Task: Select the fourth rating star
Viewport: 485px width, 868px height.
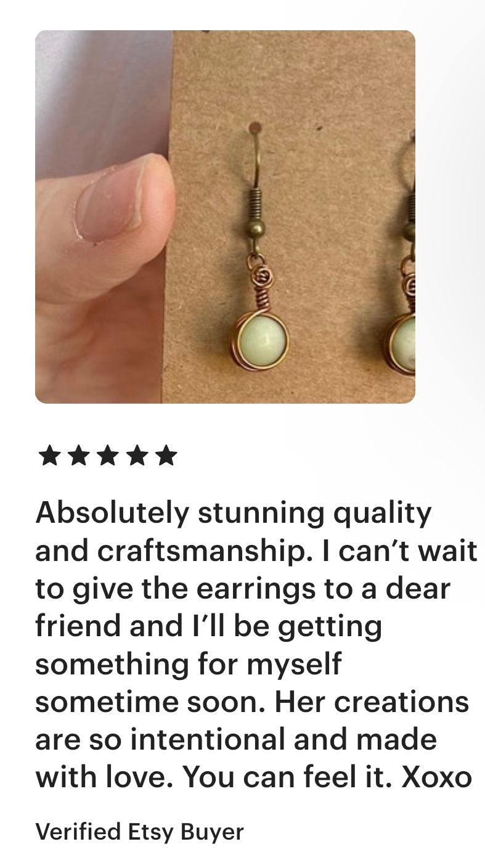Action: click(137, 456)
